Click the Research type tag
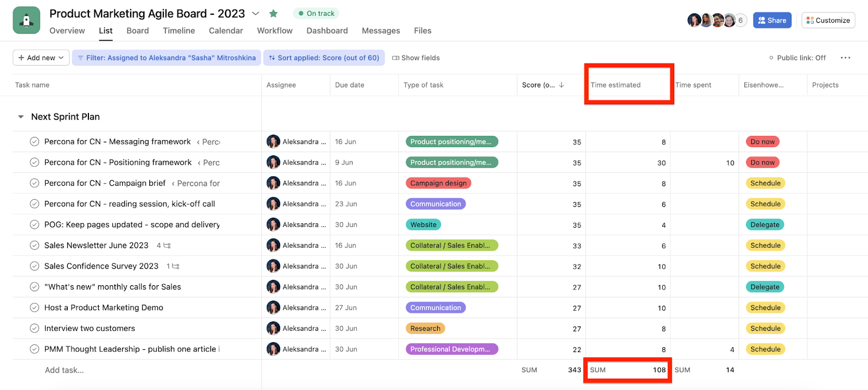868x390 pixels. coord(425,328)
